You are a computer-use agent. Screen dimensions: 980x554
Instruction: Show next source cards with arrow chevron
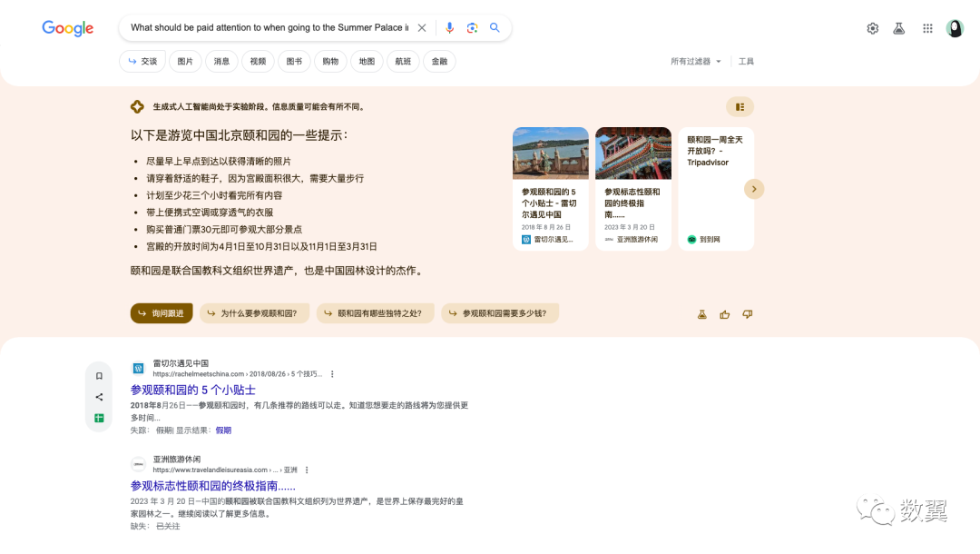pos(754,189)
